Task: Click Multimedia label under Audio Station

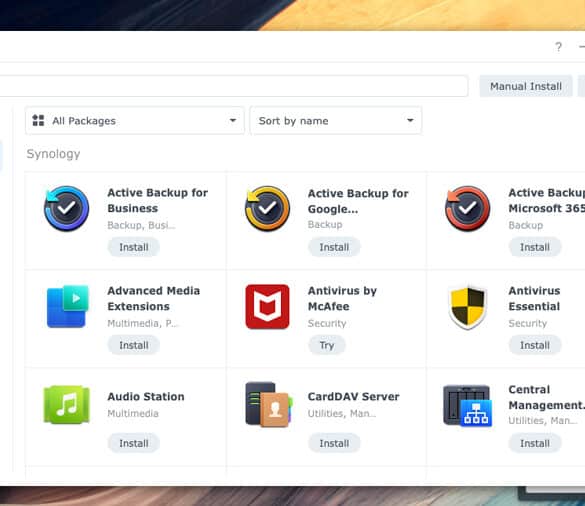Action: click(x=133, y=413)
